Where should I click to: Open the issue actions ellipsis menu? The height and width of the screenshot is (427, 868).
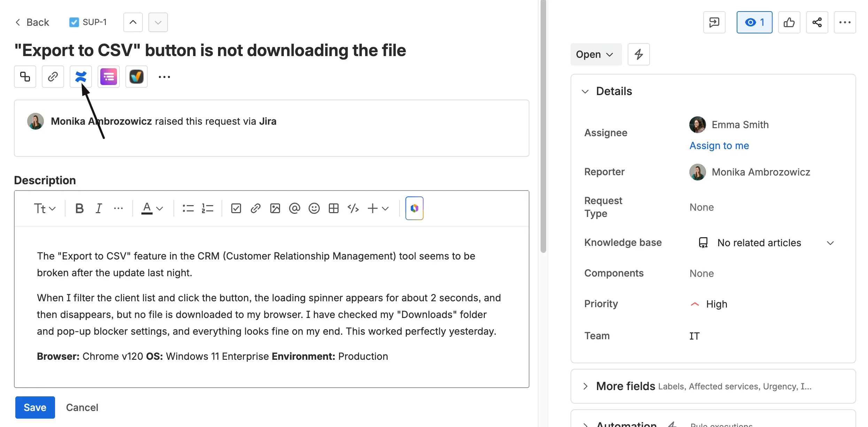(845, 22)
